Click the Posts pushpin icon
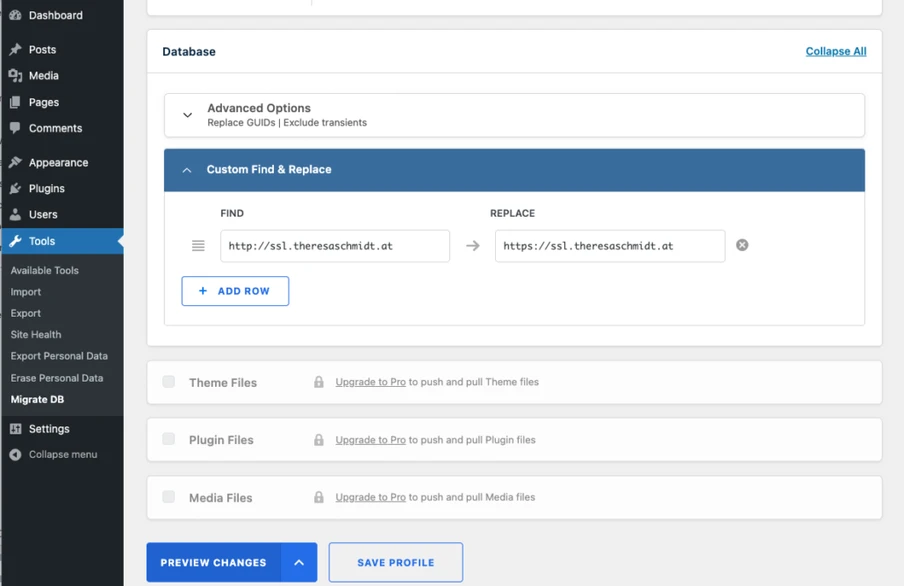Image resolution: width=904 pixels, height=586 pixels. [x=15, y=50]
